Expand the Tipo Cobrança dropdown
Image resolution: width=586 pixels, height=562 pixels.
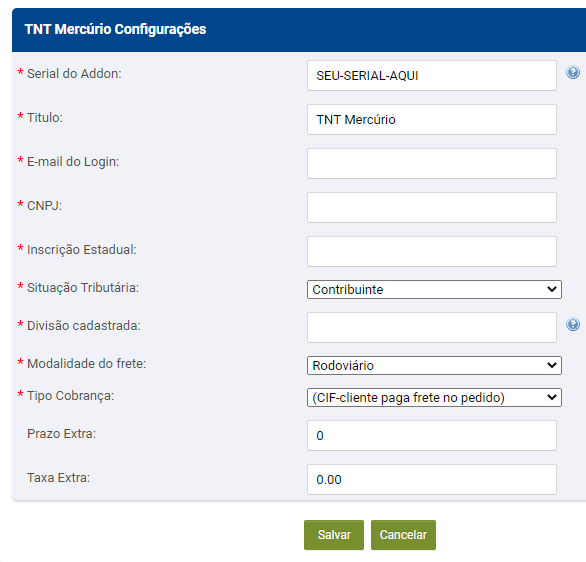point(434,398)
